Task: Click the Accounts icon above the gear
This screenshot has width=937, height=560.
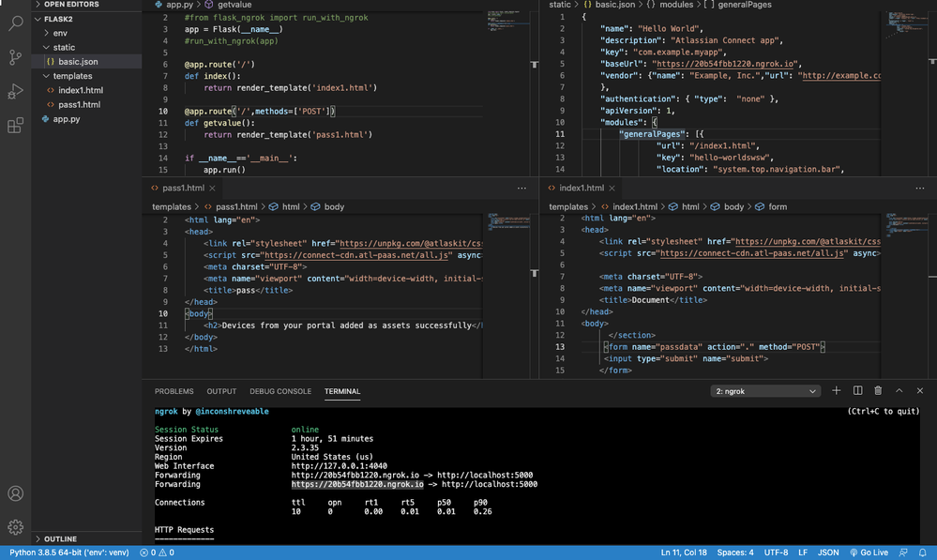Action: click(14, 492)
